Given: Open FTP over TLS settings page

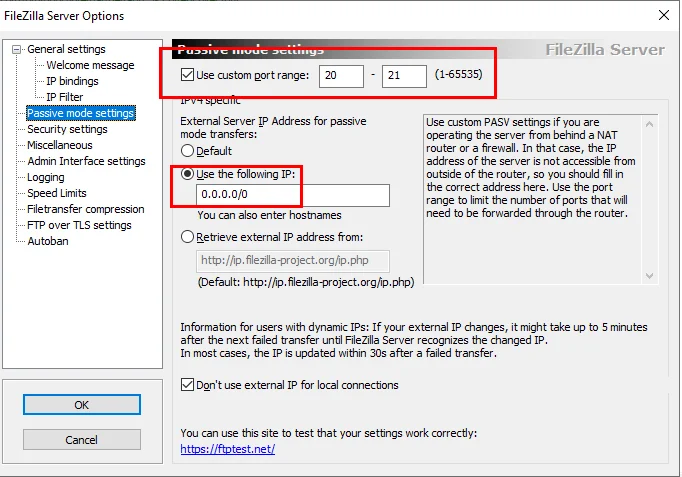Looking at the screenshot, I should tap(79, 225).
